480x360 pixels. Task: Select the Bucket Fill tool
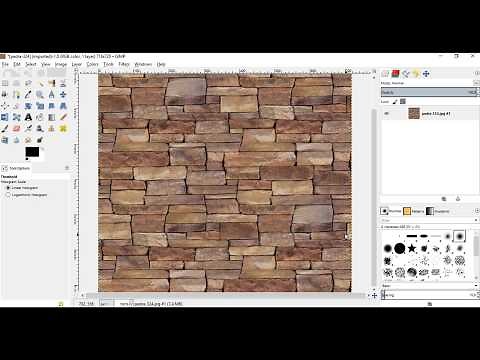pyautogui.click(x=40, y=117)
